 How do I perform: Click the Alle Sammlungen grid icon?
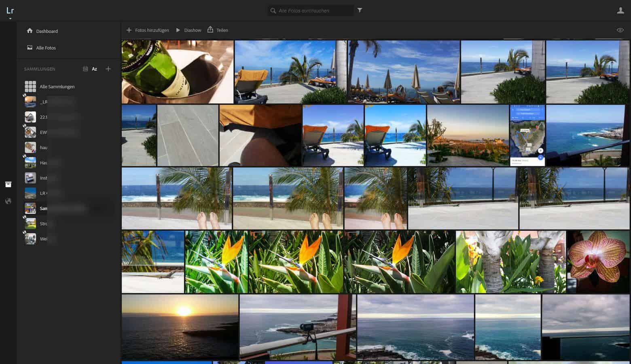click(30, 87)
